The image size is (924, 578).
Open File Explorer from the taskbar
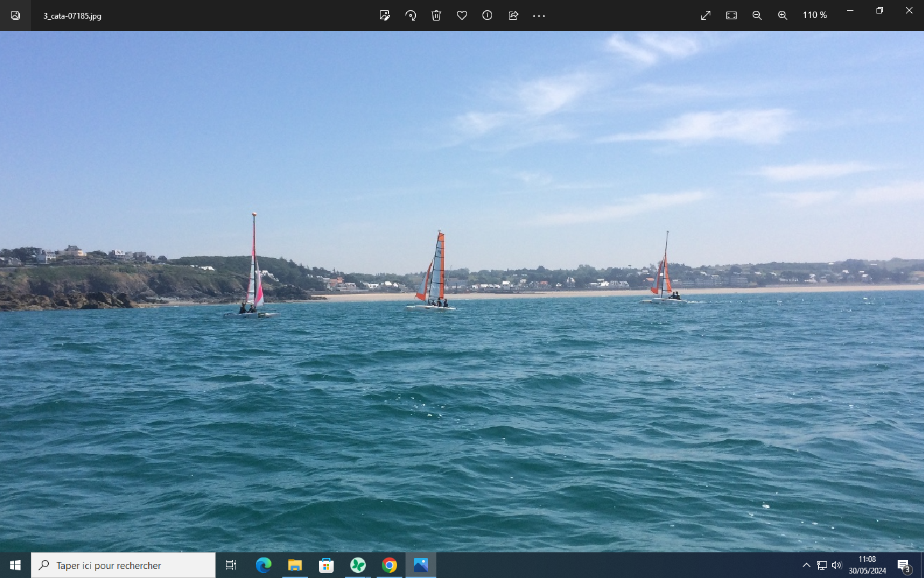click(x=295, y=565)
